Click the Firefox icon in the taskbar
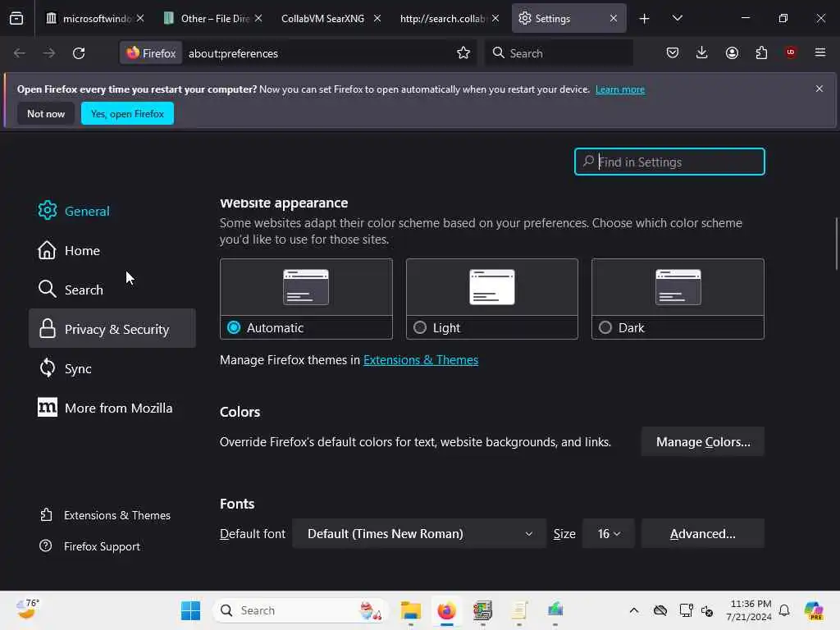 pyautogui.click(x=446, y=610)
